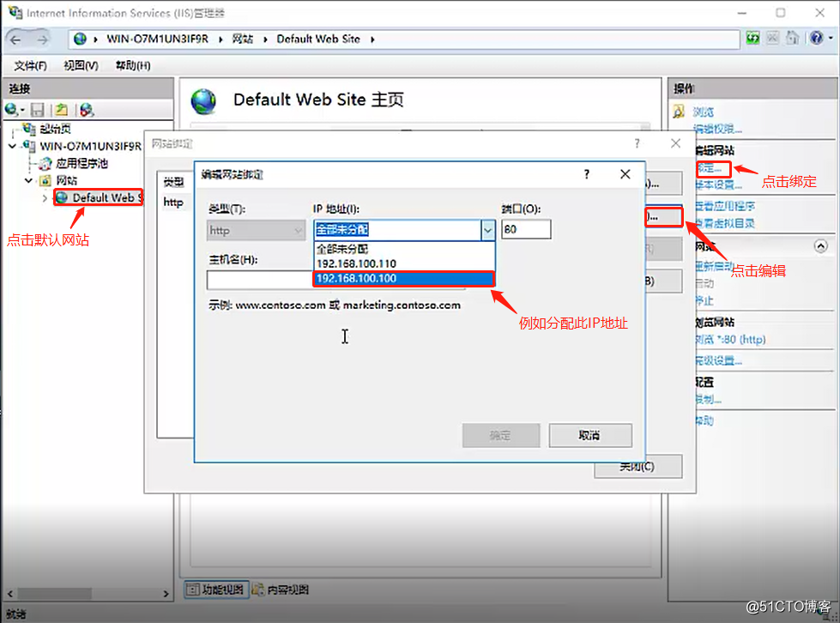Viewport: 840px width, 623px height.
Task: Click left arrow of connections horizontal scrollbar
Action: (x=10, y=594)
